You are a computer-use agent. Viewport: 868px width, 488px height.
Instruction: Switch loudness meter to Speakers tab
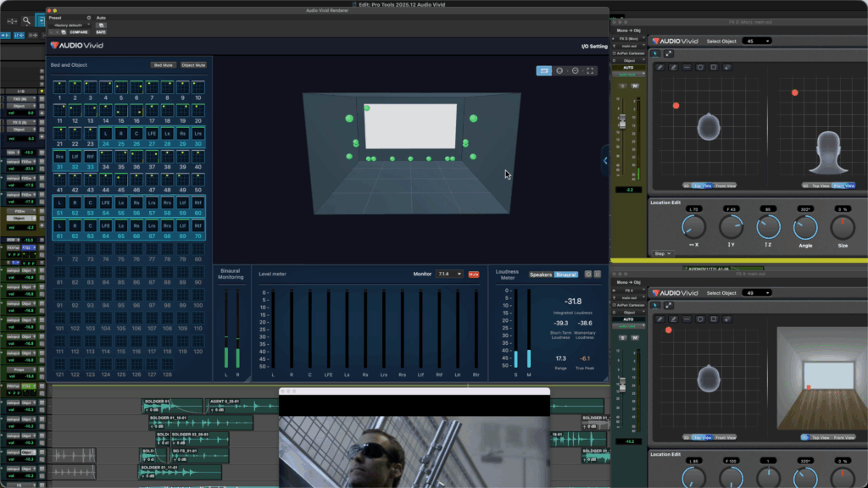(541, 274)
